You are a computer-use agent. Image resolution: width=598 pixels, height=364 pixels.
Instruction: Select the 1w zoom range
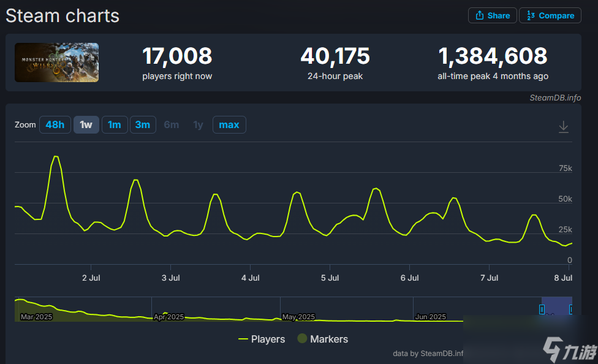[86, 125]
